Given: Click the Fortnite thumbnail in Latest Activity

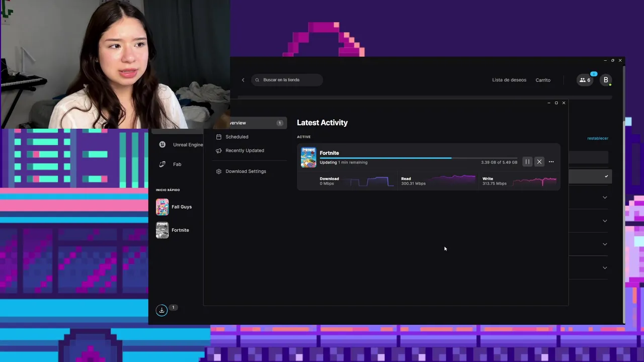Looking at the screenshot, I should coord(308,157).
